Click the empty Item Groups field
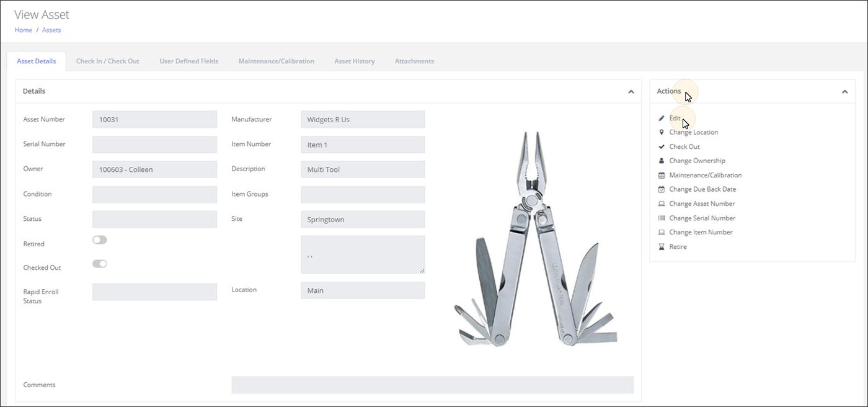 [x=363, y=194]
